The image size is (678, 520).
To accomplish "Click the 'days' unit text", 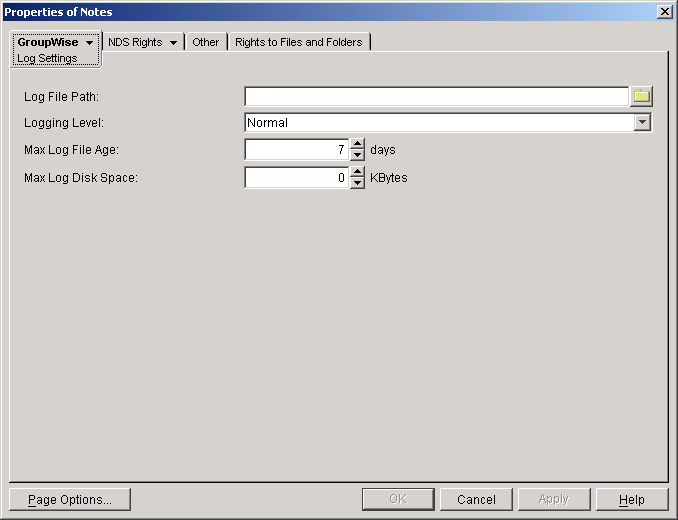I will pos(383,150).
